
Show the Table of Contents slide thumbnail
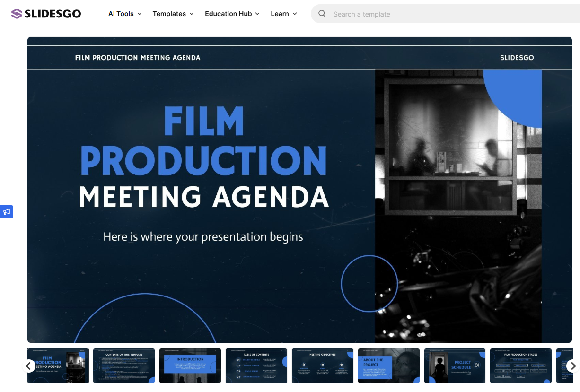(256, 366)
